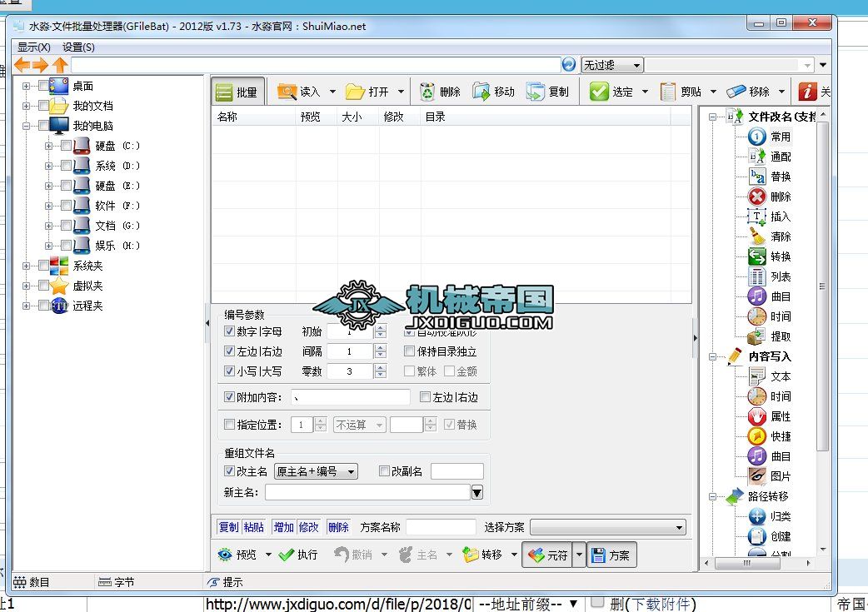Click the forward arrow navigation icon
868x612 pixels.
pyautogui.click(x=41, y=65)
